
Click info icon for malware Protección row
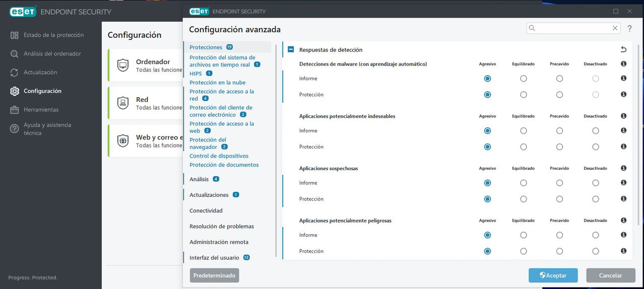coord(623,95)
